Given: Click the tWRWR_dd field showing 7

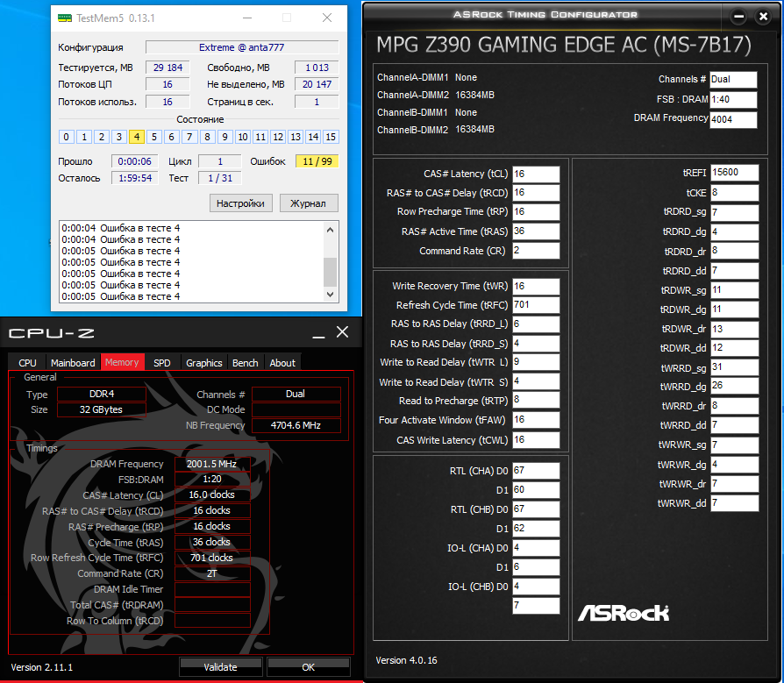Looking at the screenshot, I should click(x=735, y=503).
